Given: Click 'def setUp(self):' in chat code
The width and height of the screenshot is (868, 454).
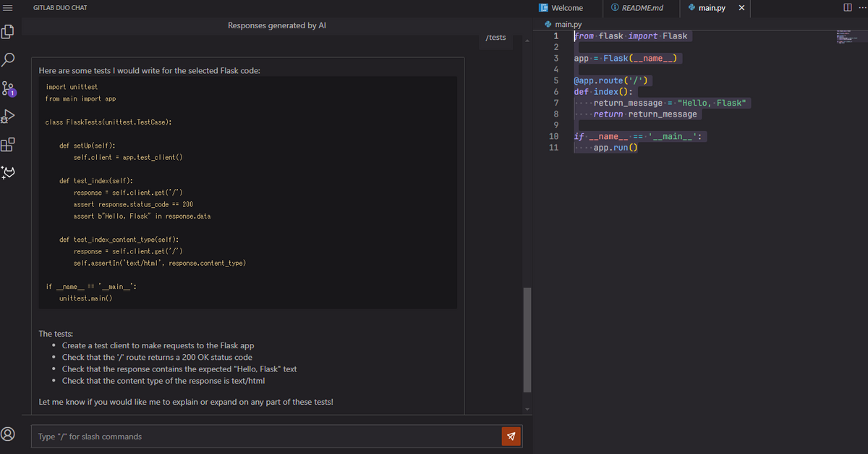Looking at the screenshot, I should [88, 146].
